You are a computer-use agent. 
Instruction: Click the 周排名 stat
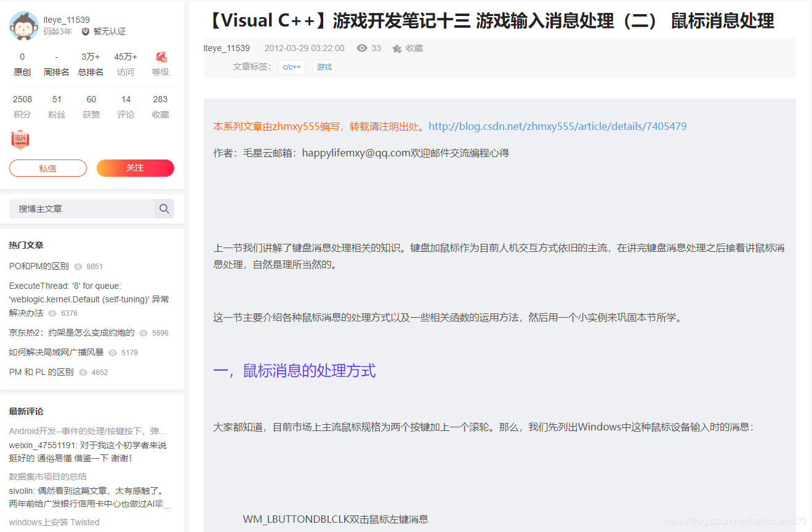(x=57, y=64)
